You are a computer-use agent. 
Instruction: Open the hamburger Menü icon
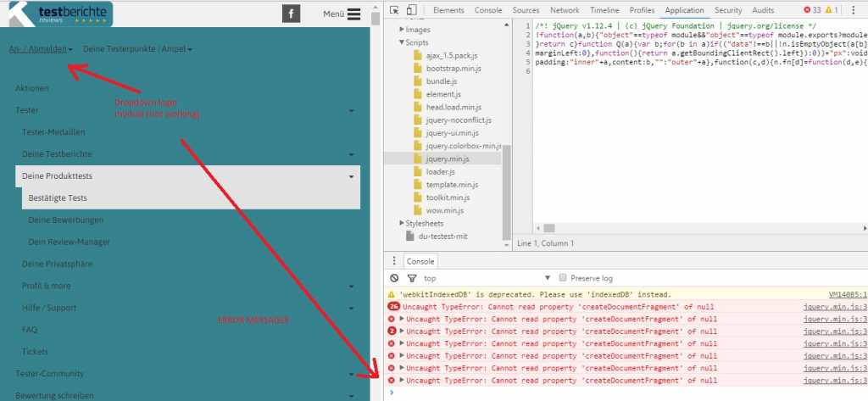[353, 14]
